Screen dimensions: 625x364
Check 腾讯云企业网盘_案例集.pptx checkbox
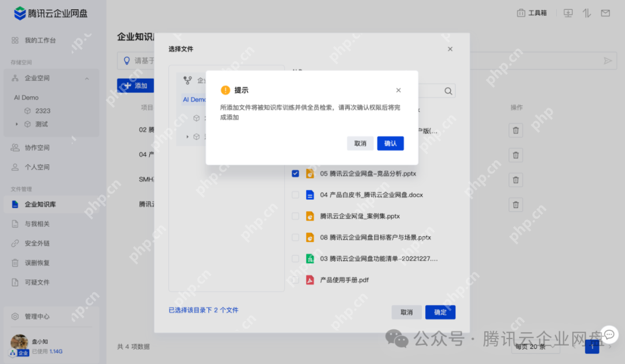[295, 216]
